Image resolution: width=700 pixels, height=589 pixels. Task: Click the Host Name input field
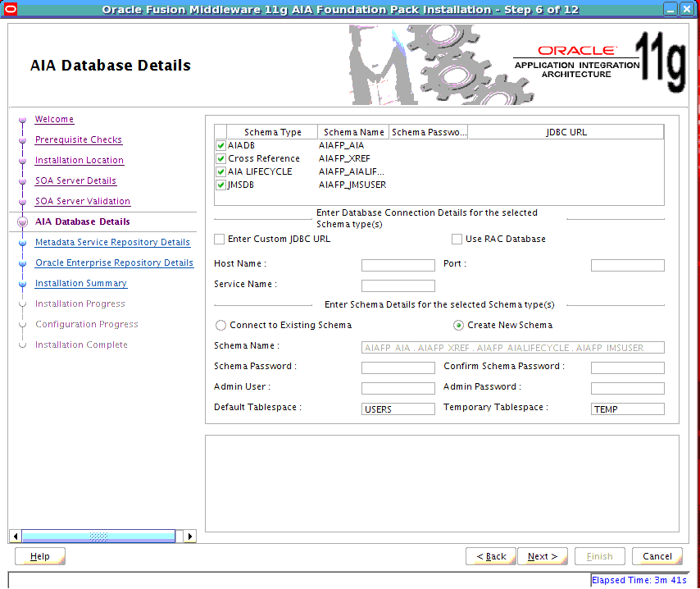pyautogui.click(x=398, y=265)
